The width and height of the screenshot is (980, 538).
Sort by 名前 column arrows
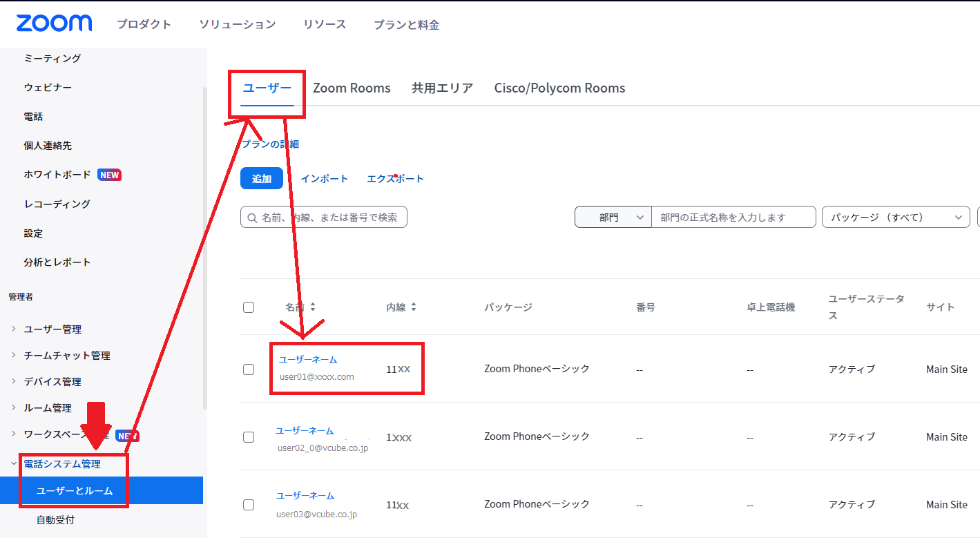313,307
